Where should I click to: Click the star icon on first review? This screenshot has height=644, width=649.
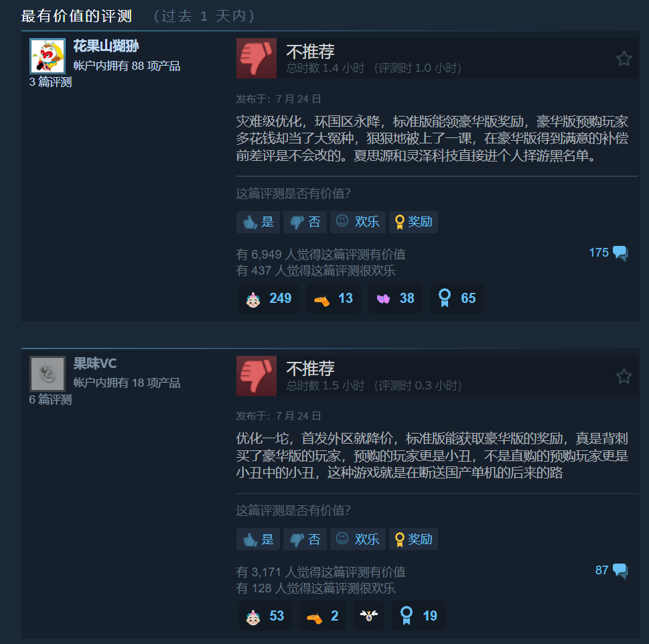coord(624,59)
